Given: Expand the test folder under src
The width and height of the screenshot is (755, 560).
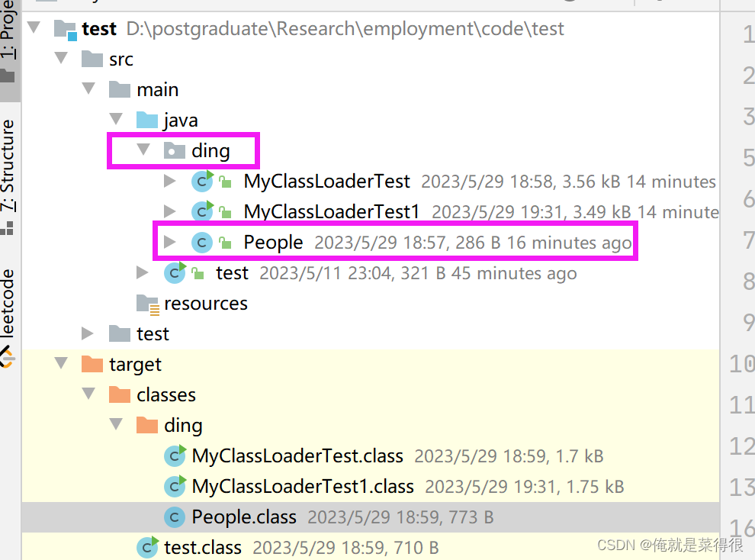Looking at the screenshot, I should tap(87, 333).
